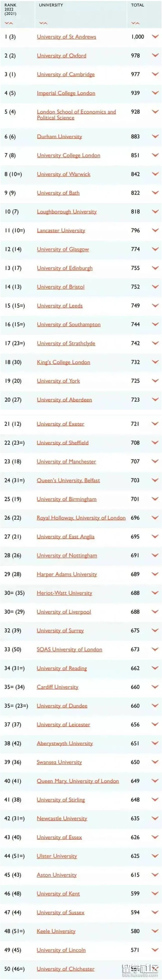
Task: Open SOAS University of London link
Action: coord(69,649)
